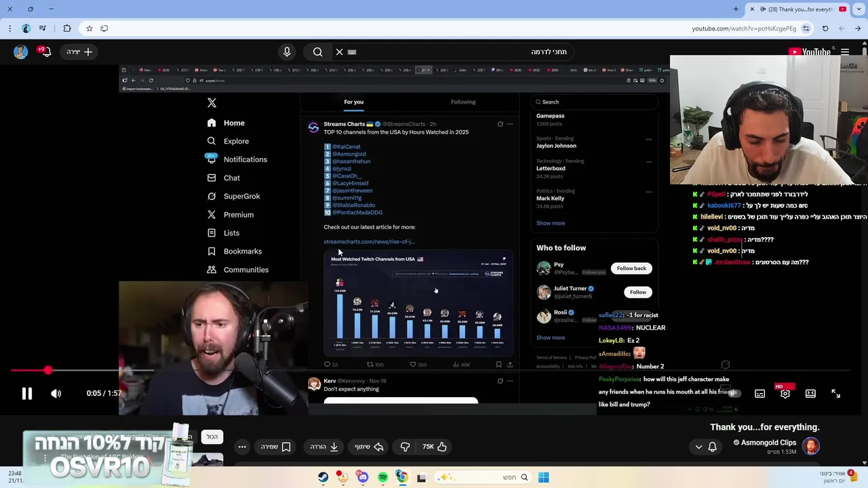Toggle subtitles in the player controls
The height and width of the screenshot is (488, 868).
tap(759, 394)
